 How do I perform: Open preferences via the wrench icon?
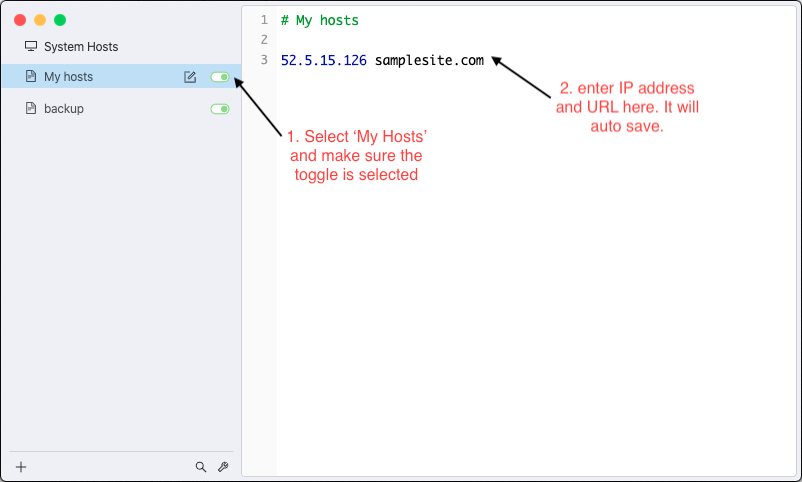click(x=223, y=466)
